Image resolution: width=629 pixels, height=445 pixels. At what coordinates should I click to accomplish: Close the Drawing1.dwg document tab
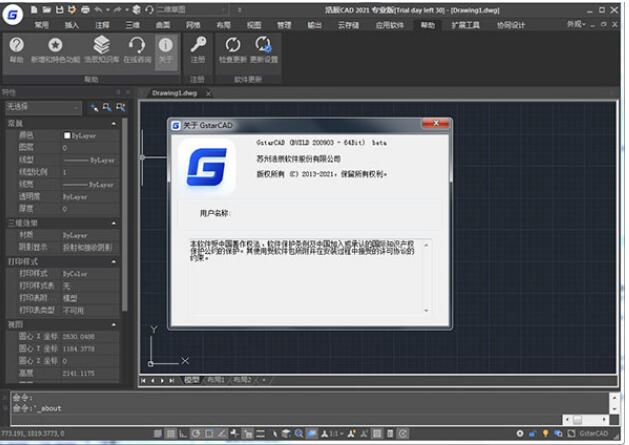click(x=209, y=93)
